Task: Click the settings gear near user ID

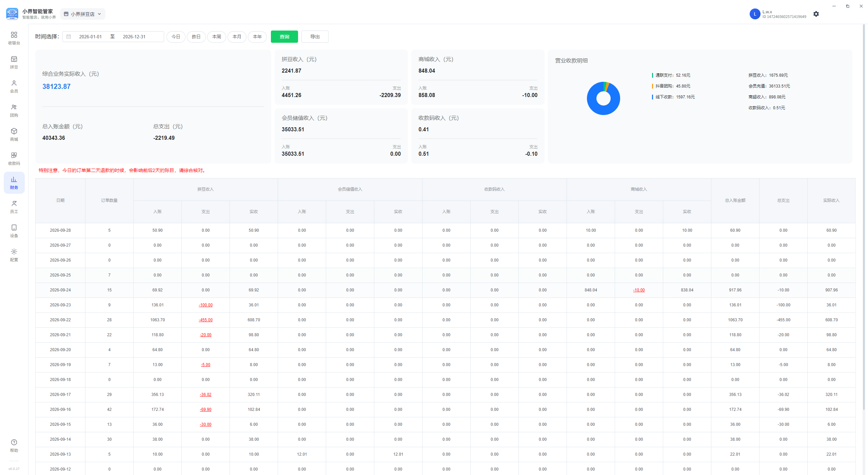Action: point(816,14)
